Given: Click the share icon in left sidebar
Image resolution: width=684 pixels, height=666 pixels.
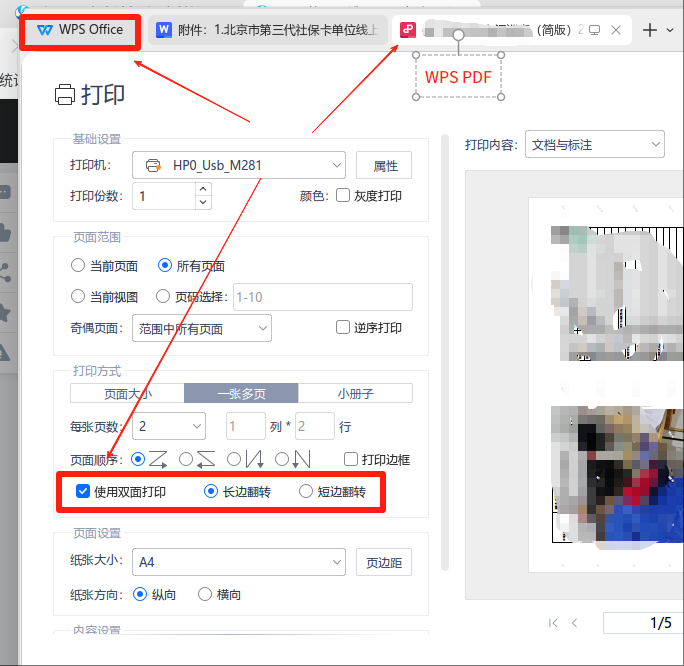Looking at the screenshot, I should click(5, 272).
